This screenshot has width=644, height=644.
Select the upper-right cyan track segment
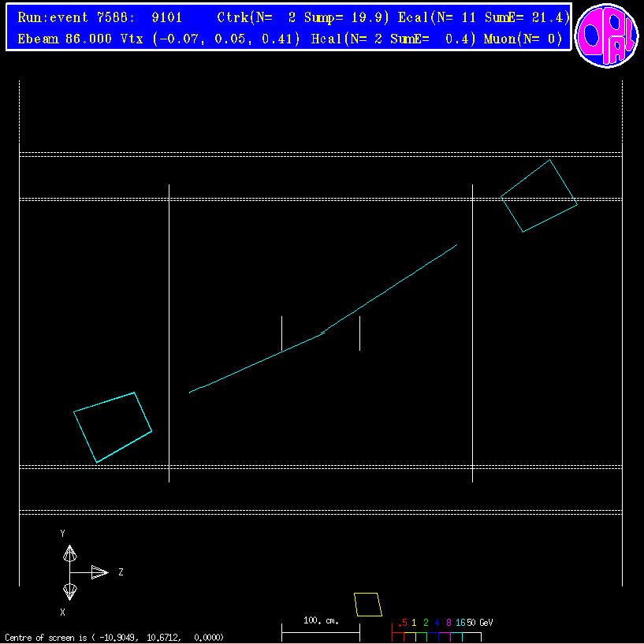point(390,289)
